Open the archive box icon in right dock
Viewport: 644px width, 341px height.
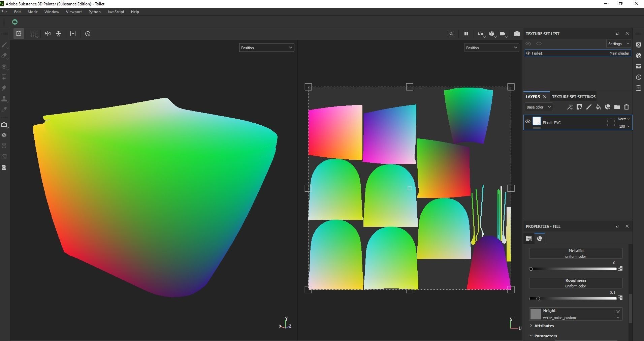tap(639, 66)
